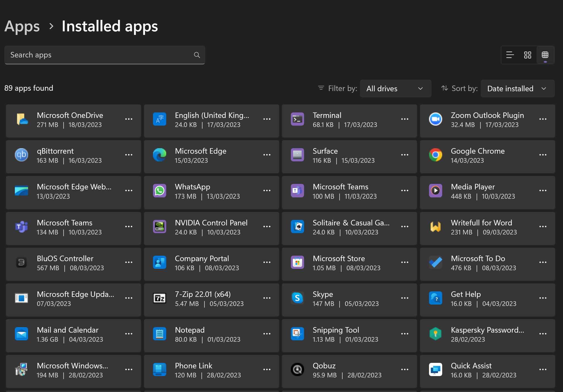
Task: Click the Media Player icon
Action: click(436, 191)
